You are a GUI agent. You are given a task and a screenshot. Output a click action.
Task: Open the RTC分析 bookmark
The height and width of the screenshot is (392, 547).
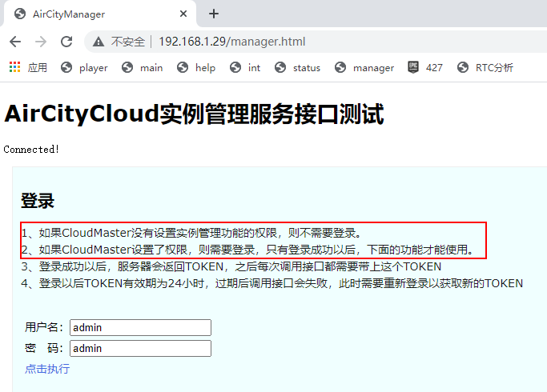[x=485, y=68]
